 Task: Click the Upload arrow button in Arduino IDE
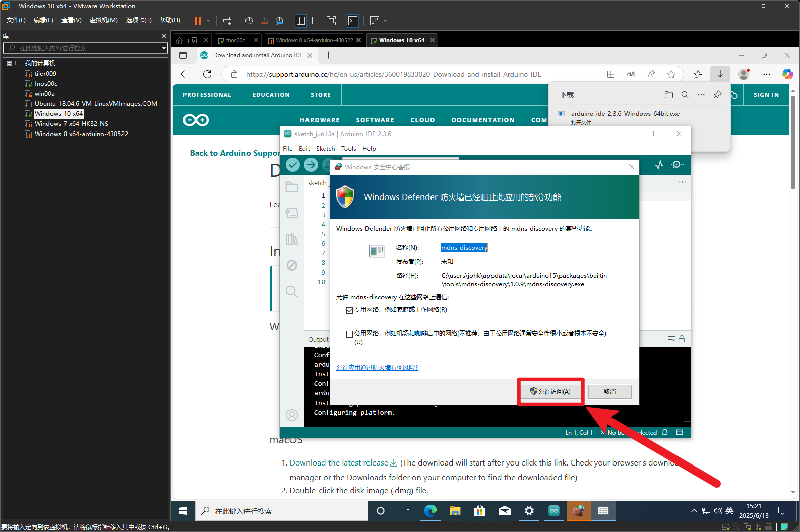click(x=311, y=165)
